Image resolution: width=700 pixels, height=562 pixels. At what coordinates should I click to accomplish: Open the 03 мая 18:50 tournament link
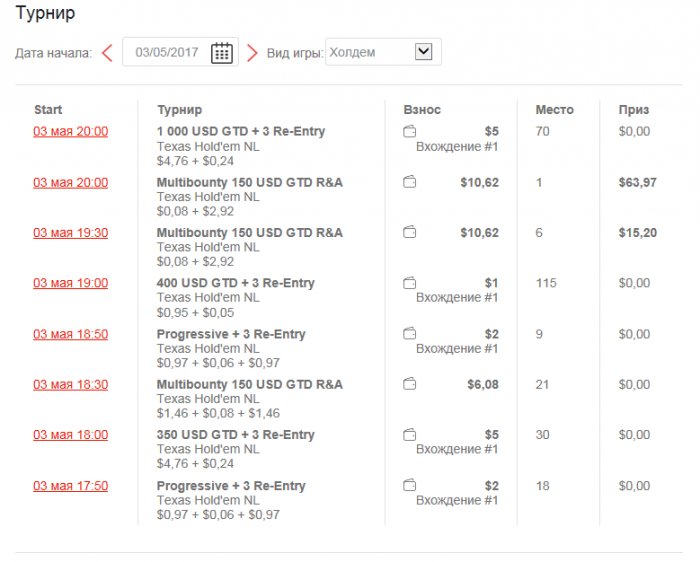click(71, 334)
